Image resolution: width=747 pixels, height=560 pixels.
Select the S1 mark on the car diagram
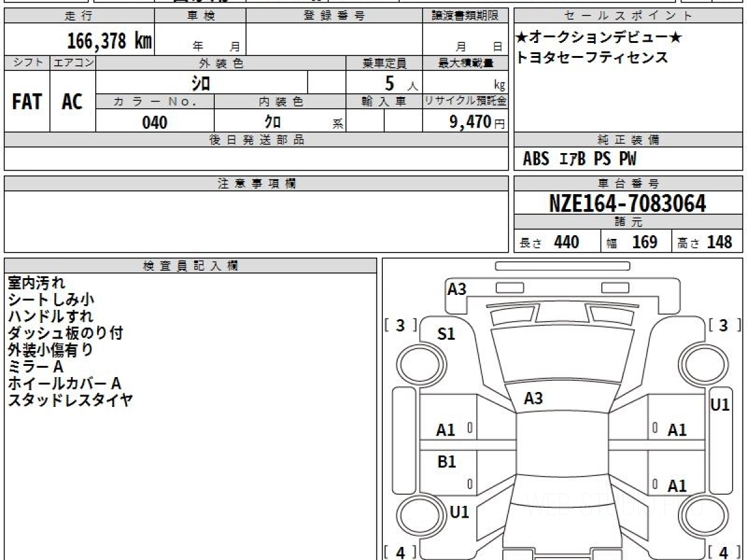point(446,335)
